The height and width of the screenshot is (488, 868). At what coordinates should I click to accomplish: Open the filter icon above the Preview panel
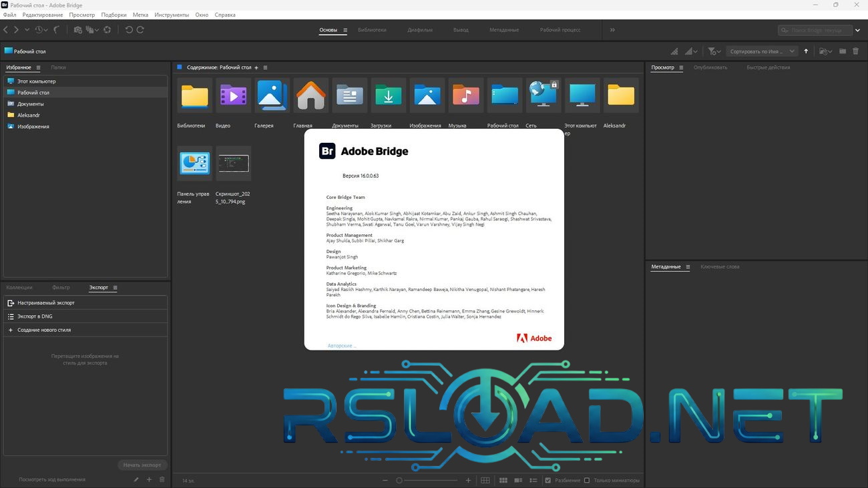[712, 51]
